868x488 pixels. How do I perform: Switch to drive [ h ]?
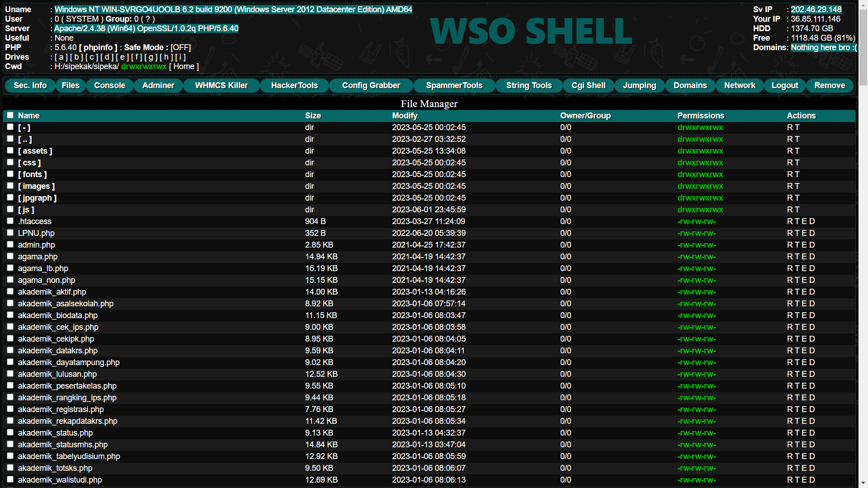click(167, 57)
